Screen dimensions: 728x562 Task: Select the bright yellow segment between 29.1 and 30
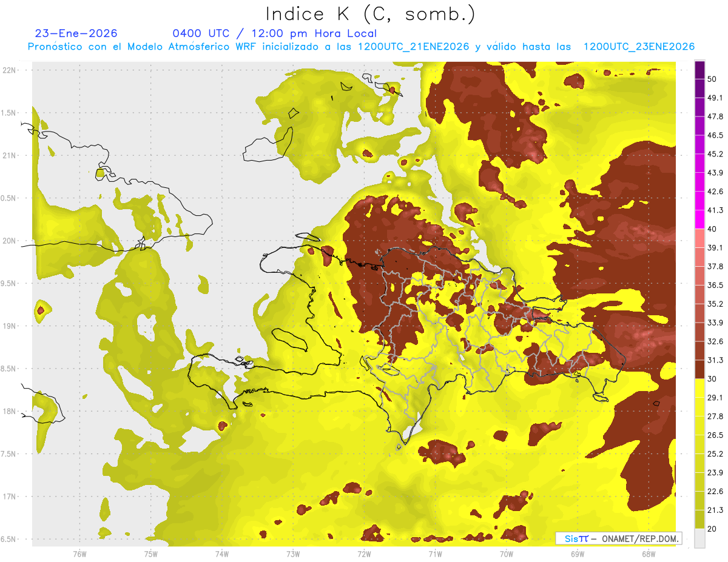click(x=699, y=388)
